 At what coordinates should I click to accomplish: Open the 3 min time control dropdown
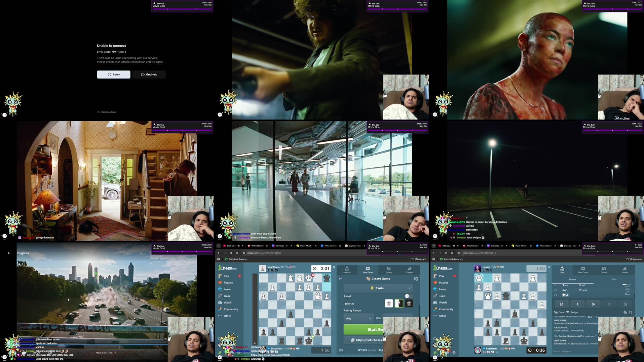pos(378,288)
